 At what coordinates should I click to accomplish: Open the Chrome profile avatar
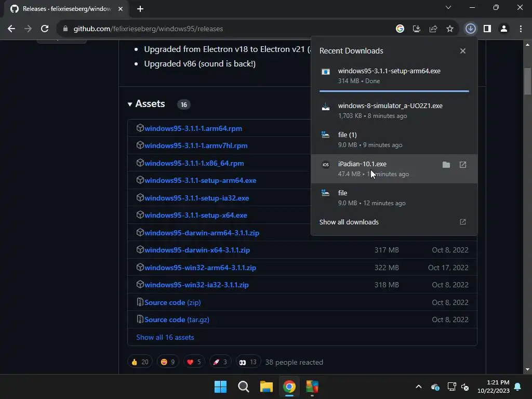504,29
